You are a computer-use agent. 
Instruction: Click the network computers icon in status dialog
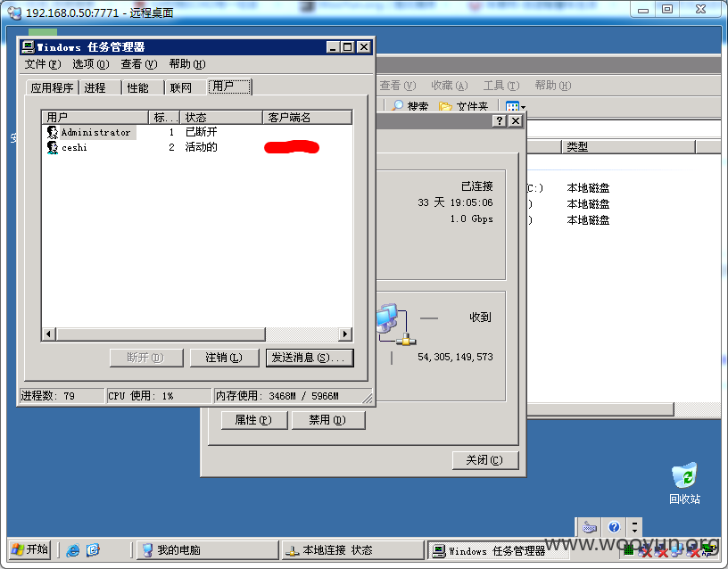coord(395,324)
